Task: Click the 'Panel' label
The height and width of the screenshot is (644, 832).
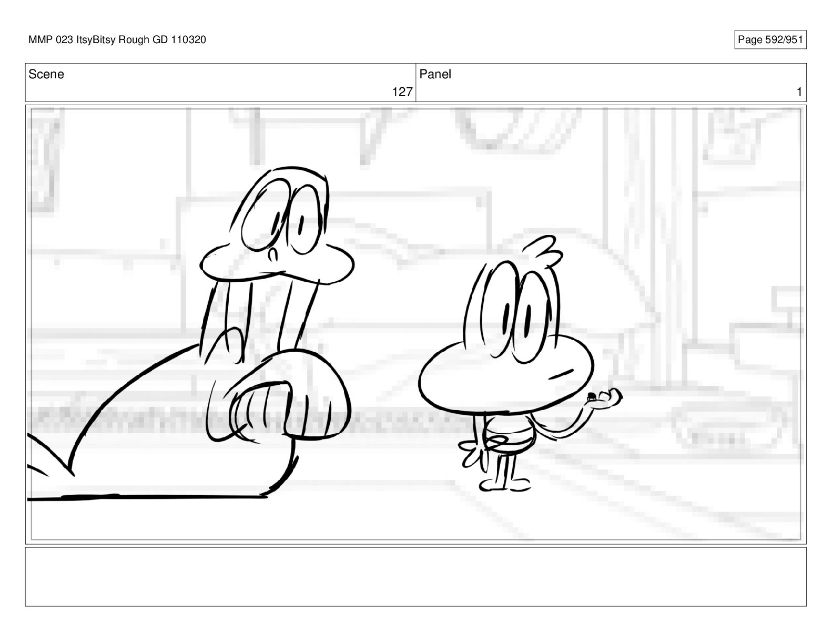Action: (435, 74)
